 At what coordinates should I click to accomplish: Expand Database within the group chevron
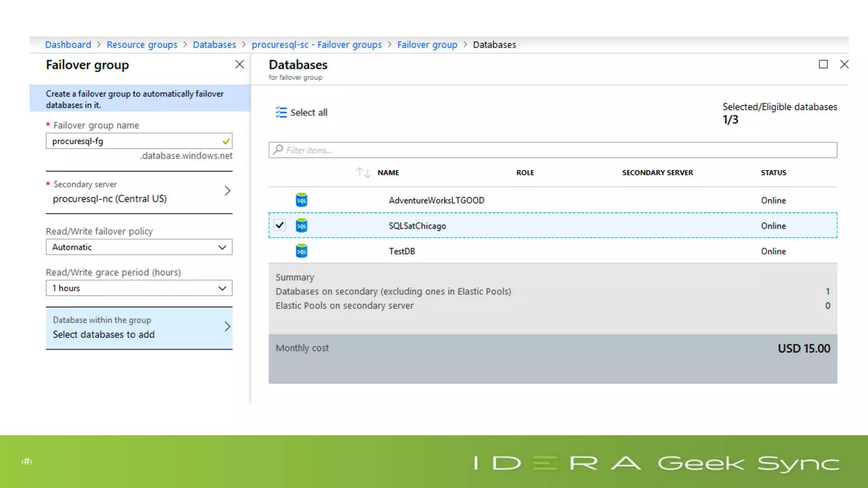[x=228, y=326]
